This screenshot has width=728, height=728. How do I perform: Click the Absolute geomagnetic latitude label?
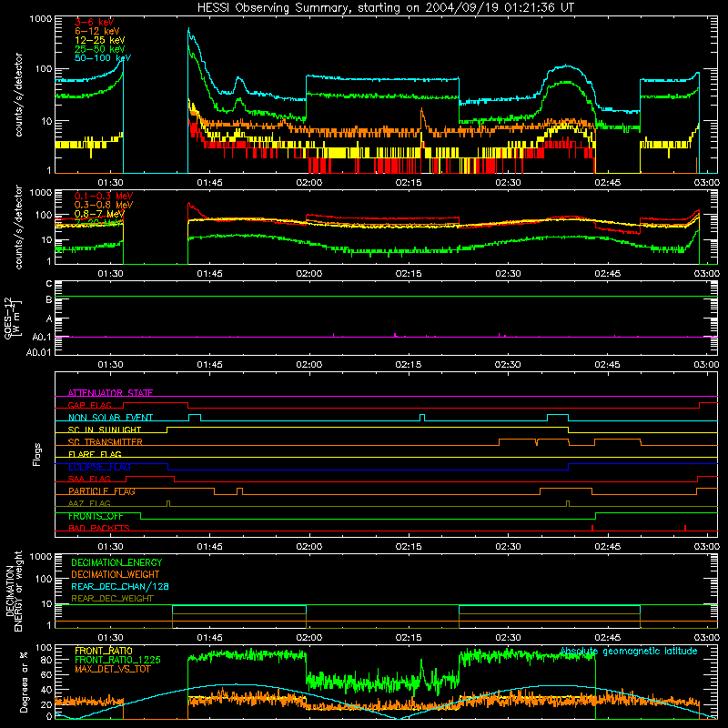[629, 651]
